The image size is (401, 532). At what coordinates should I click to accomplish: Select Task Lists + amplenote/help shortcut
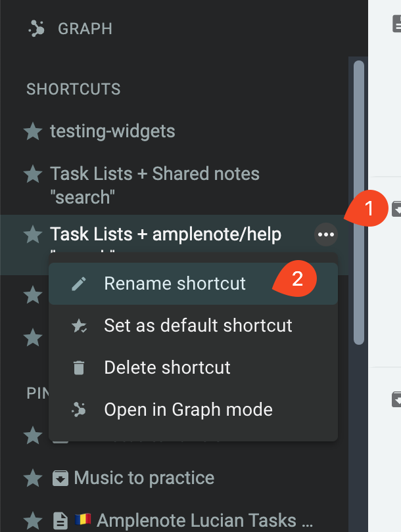[166, 234]
